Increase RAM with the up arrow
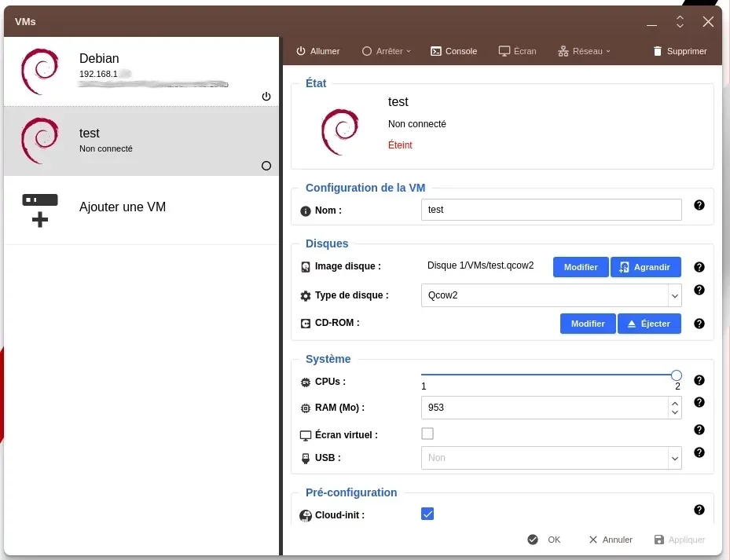The width and height of the screenshot is (730, 560). click(674, 403)
